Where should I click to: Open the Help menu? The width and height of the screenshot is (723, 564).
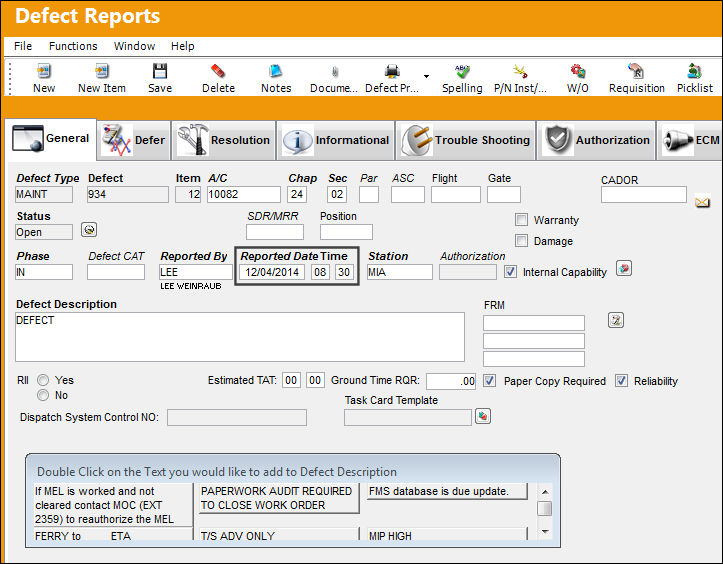183,46
